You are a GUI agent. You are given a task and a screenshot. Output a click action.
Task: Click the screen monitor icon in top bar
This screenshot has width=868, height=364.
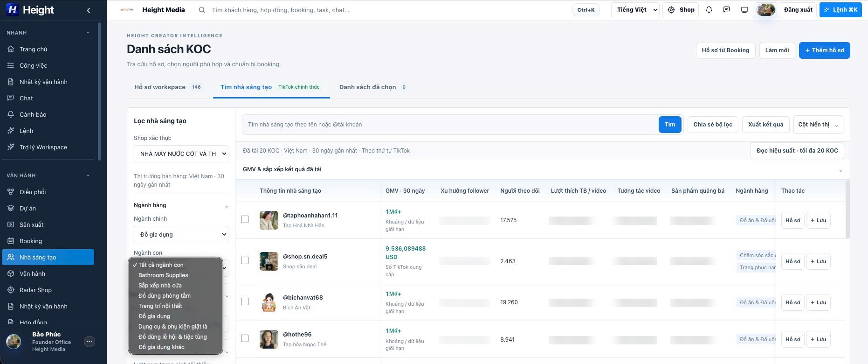(744, 10)
